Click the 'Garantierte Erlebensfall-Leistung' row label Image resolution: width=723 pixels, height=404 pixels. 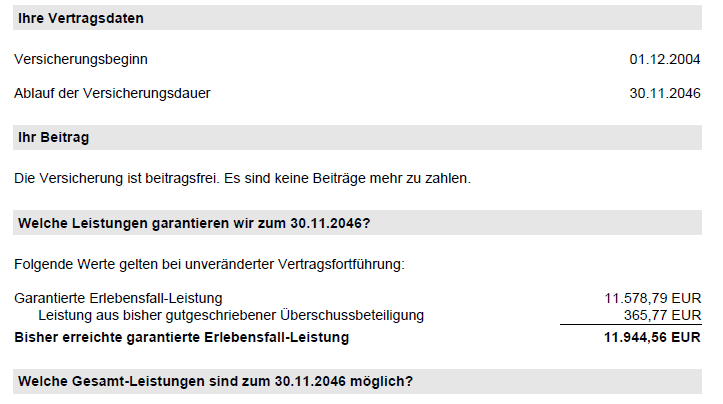point(118,298)
